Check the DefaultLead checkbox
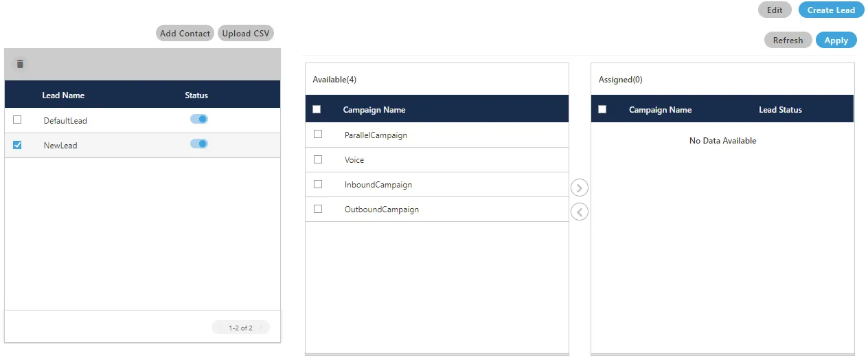This screenshot has height=362, width=868. point(17,120)
